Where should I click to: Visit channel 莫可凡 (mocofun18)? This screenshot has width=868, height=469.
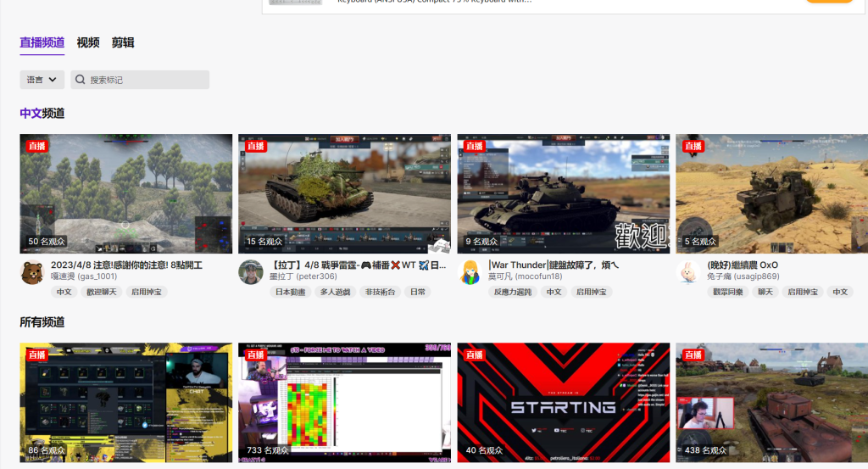tap(526, 276)
